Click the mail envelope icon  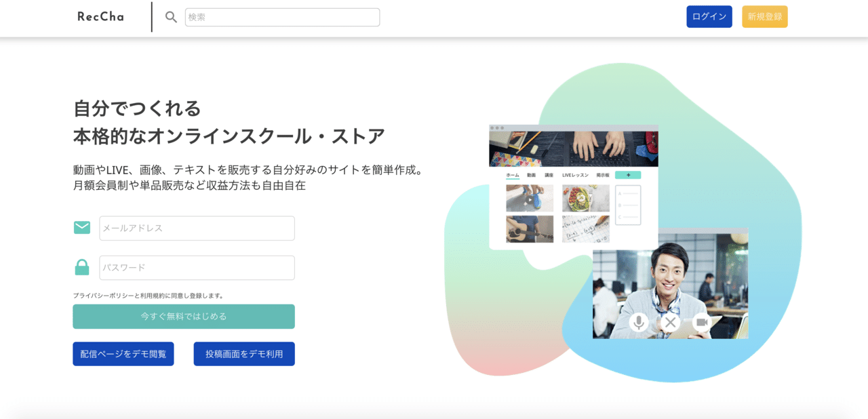[x=82, y=228]
